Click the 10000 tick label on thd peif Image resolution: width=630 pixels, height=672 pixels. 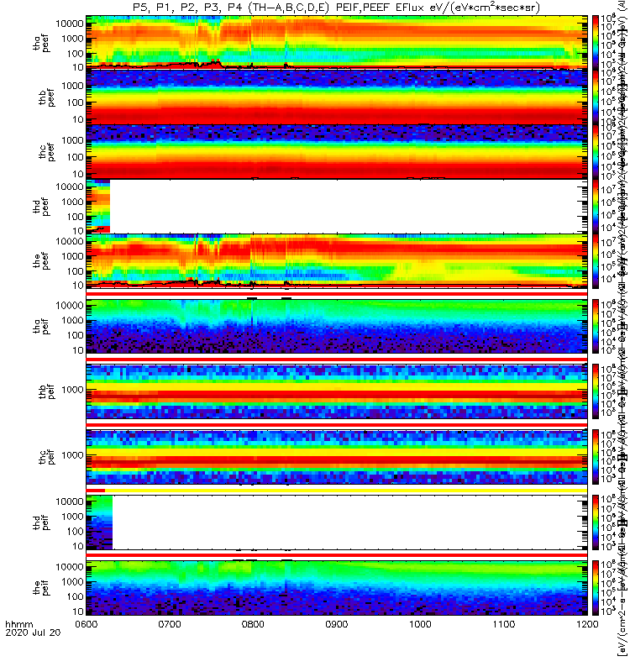click(70, 501)
